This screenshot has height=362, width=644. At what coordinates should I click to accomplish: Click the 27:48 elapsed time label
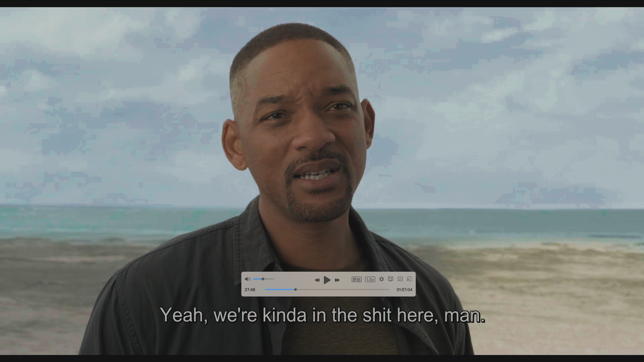(x=250, y=290)
